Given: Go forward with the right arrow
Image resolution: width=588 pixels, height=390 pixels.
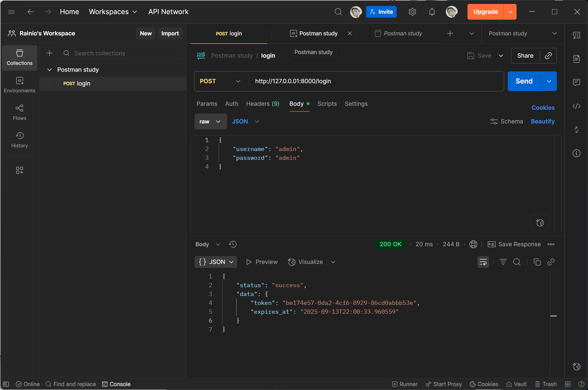Looking at the screenshot, I should (48, 12).
